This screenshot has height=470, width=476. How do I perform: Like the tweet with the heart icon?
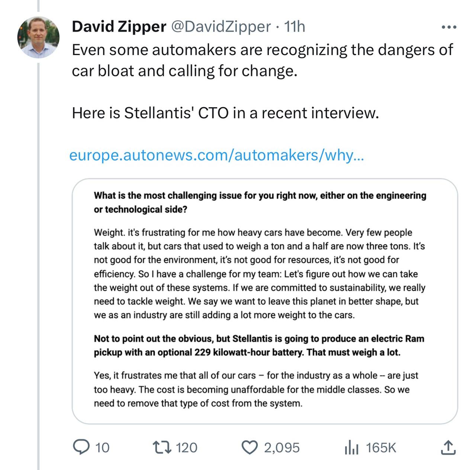[250, 447]
